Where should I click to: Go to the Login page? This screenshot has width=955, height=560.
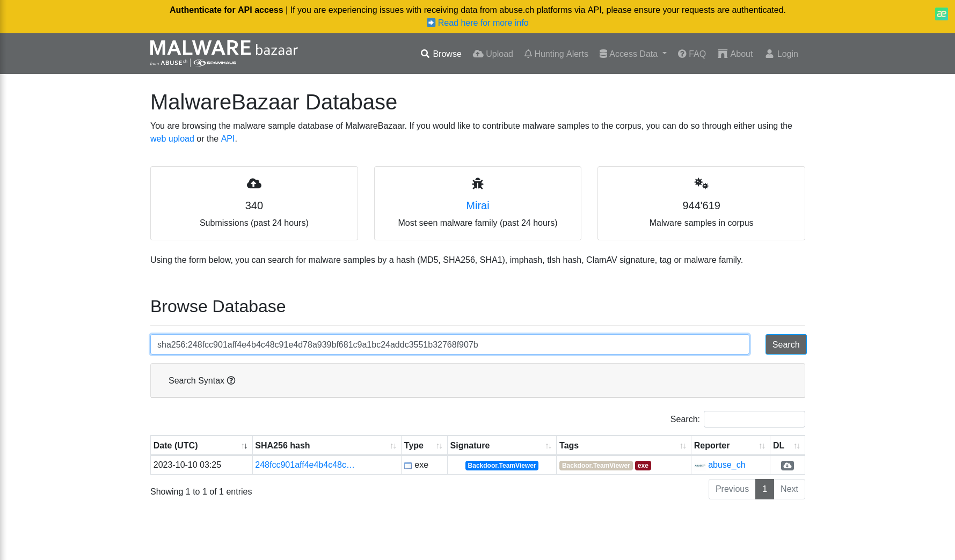(782, 54)
